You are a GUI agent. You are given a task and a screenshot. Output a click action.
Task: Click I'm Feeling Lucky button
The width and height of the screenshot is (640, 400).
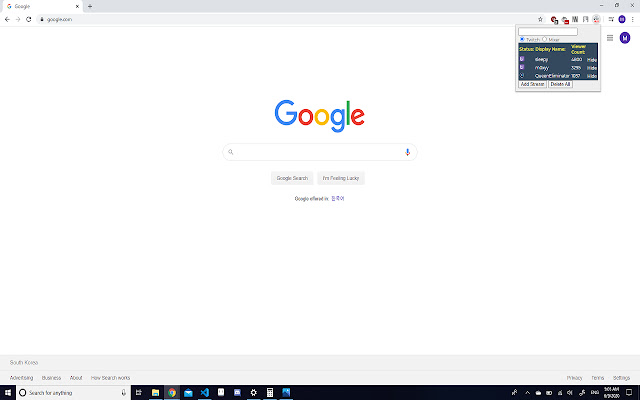[x=341, y=178]
